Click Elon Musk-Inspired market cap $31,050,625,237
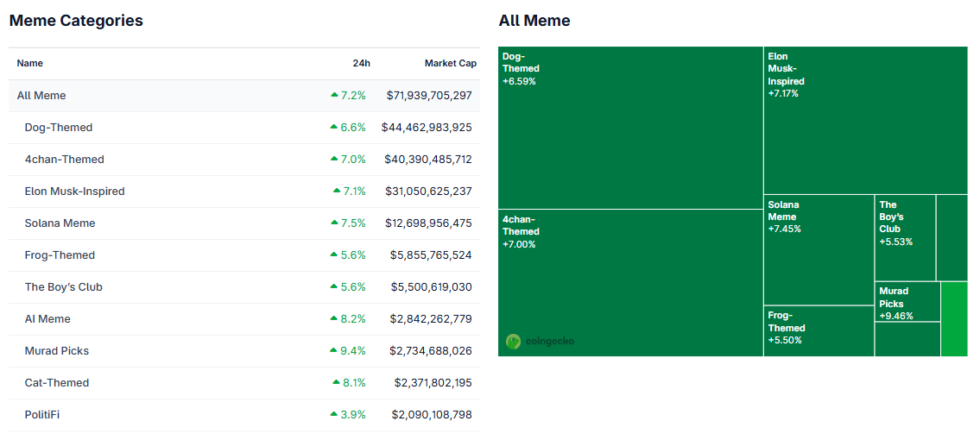This screenshot has width=980, height=440. [429, 191]
